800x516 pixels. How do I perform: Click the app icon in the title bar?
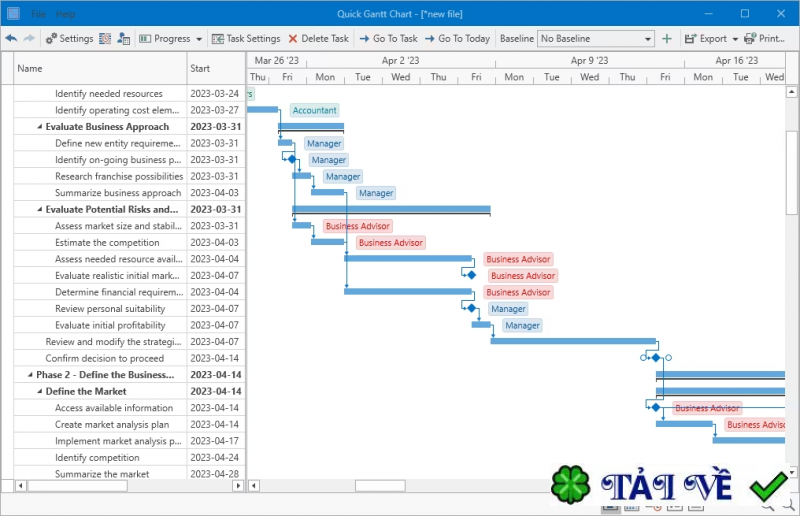coord(14,14)
